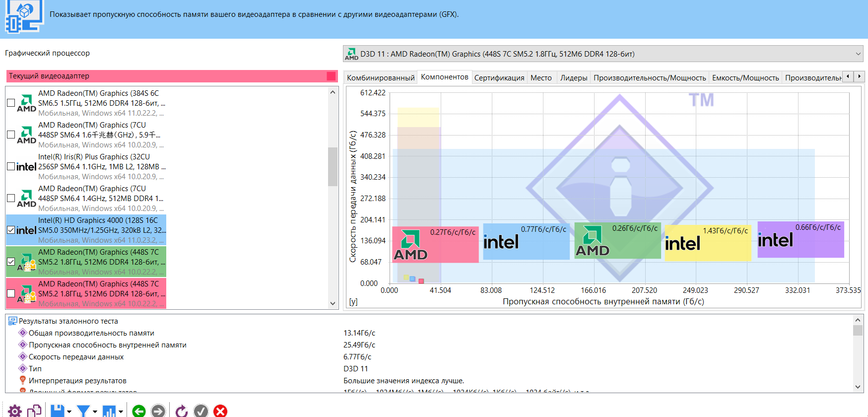Screen dimensions: 868x417
Task: Click the grey forward arrow button
Action: click(x=158, y=411)
